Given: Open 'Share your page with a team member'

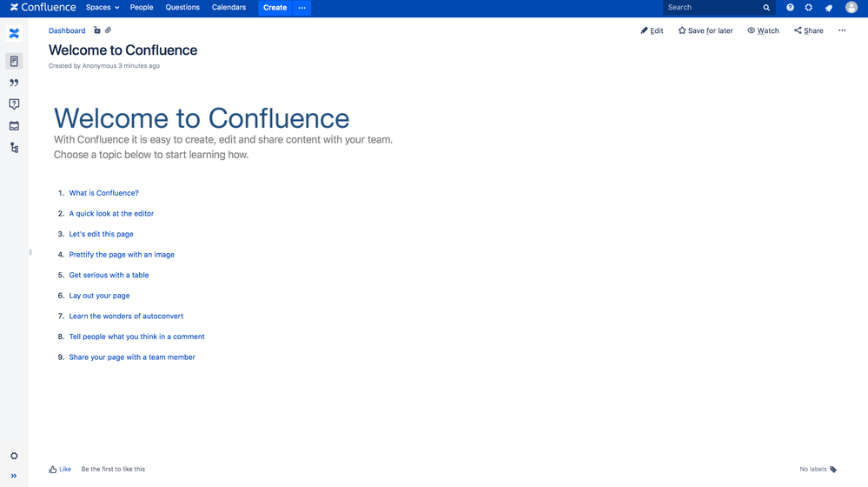Looking at the screenshot, I should tap(132, 357).
